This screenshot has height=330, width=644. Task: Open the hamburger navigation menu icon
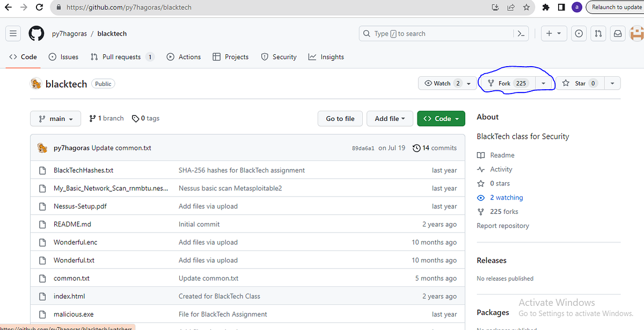13,33
